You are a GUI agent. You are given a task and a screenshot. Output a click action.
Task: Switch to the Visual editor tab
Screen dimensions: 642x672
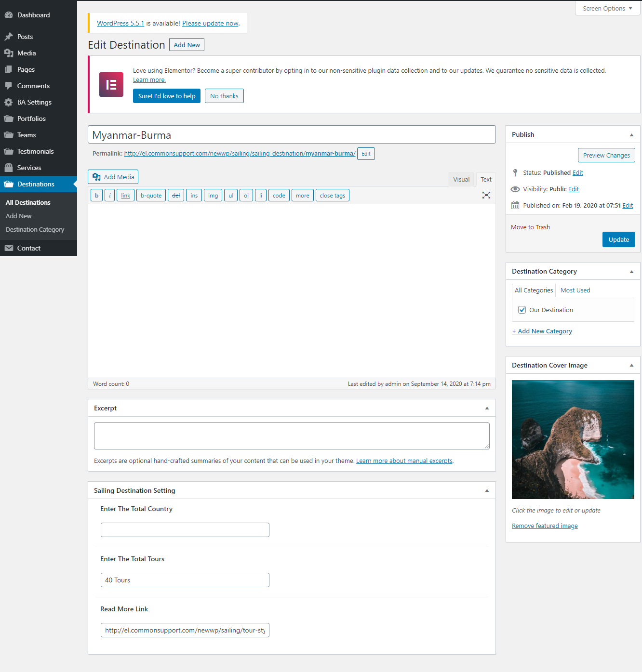(461, 179)
